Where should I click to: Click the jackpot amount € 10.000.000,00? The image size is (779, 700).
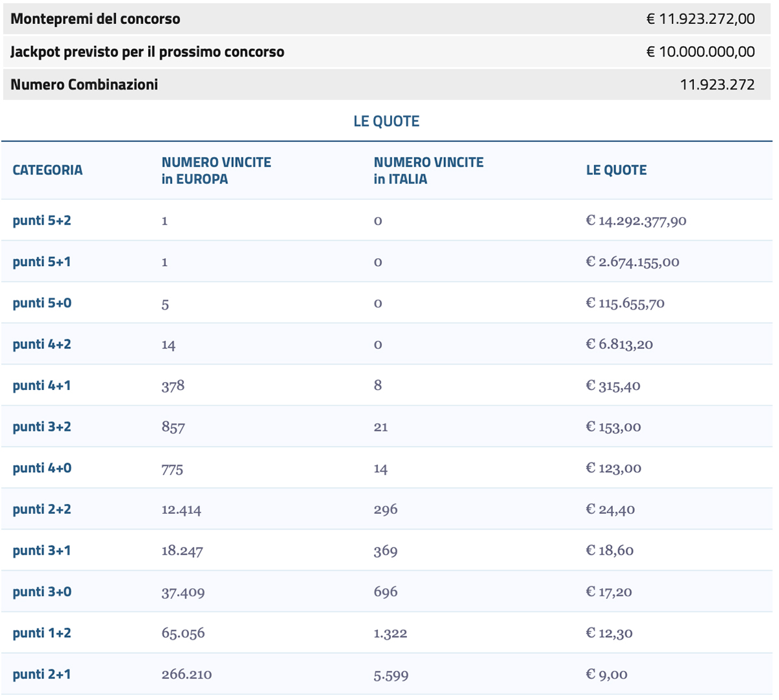pos(699,51)
